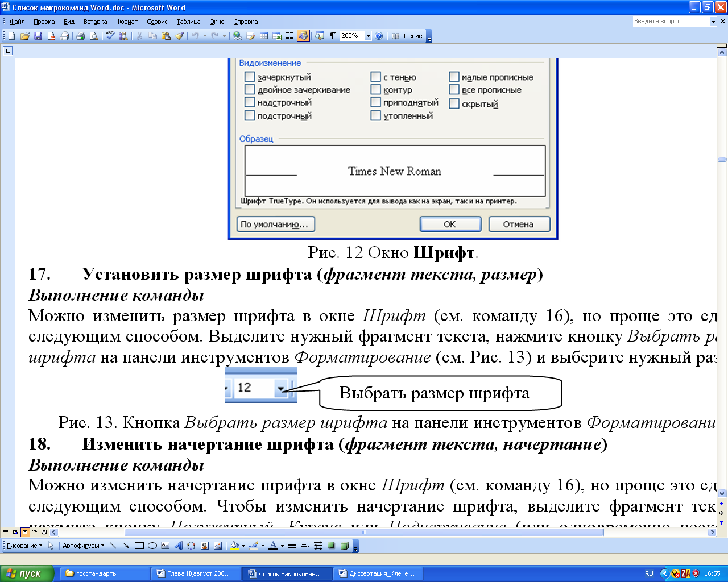
Task: Insert a table with the grid icon
Action: [x=264, y=36]
